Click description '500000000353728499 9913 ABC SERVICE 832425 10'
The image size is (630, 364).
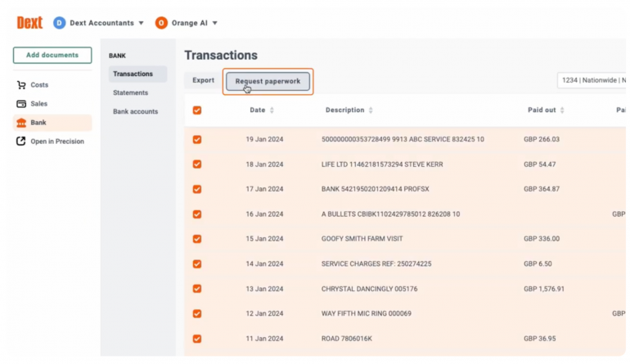403,139
